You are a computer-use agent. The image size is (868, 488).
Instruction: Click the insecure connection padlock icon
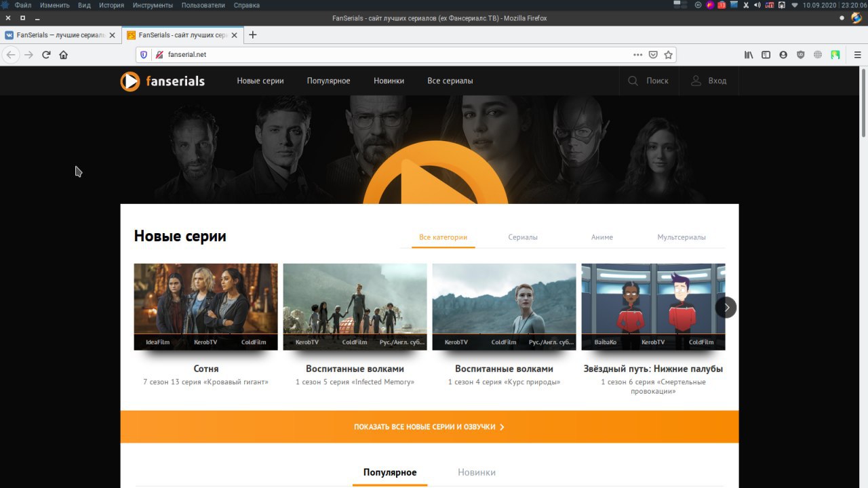159,55
